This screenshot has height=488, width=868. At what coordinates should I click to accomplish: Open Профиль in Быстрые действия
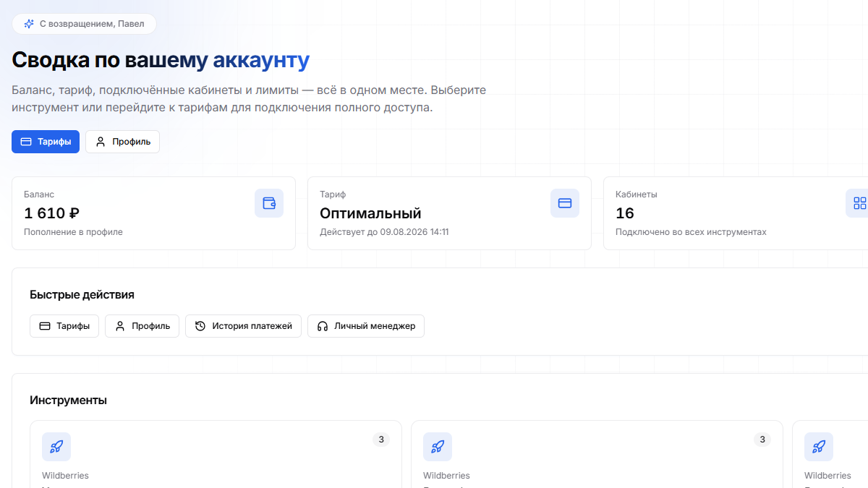pos(142,326)
